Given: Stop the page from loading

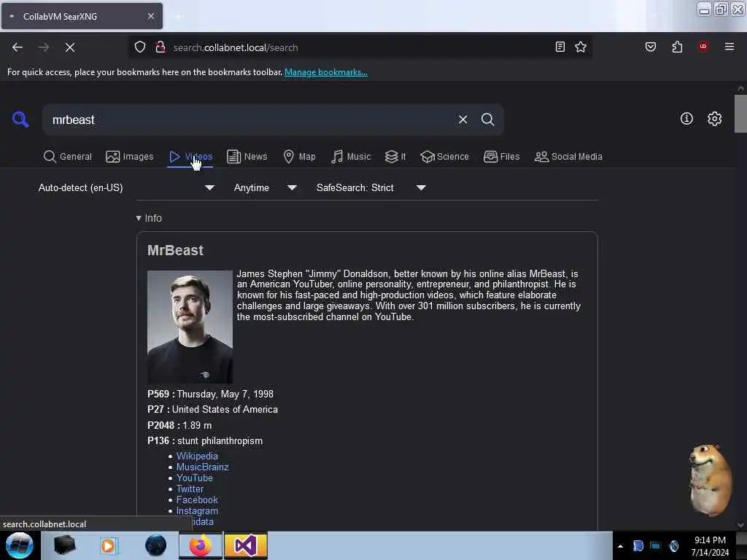Looking at the screenshot, I should coord(70,47).
